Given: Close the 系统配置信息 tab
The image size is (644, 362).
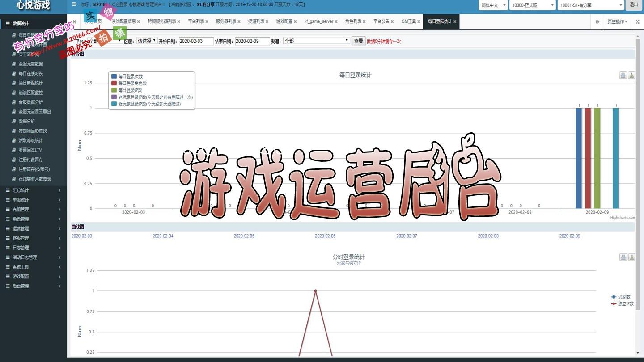Looking at the screenshot, I should [x=139, y=21].
